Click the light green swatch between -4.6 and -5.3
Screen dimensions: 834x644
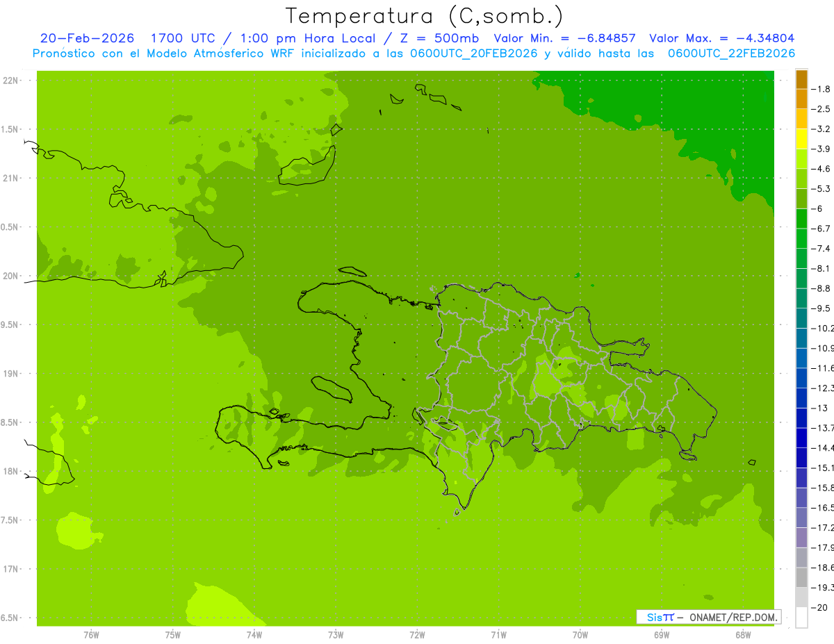pos(801,179)
